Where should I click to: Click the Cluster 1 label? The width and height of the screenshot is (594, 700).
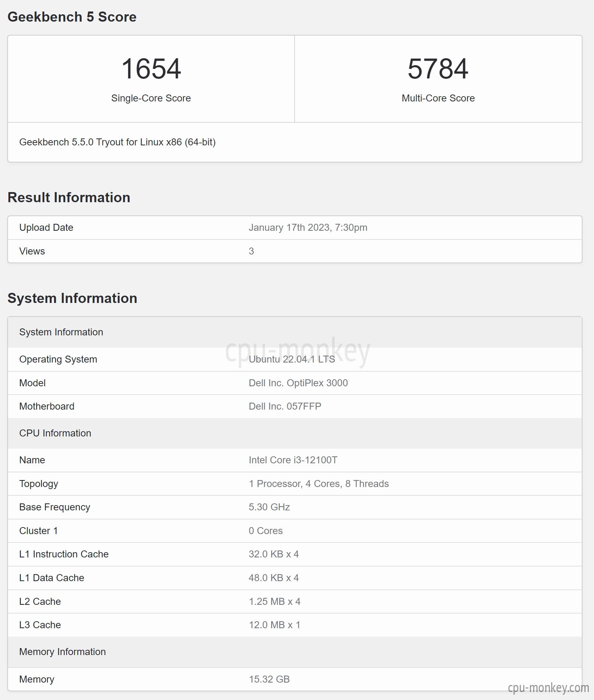pos(38,531)
